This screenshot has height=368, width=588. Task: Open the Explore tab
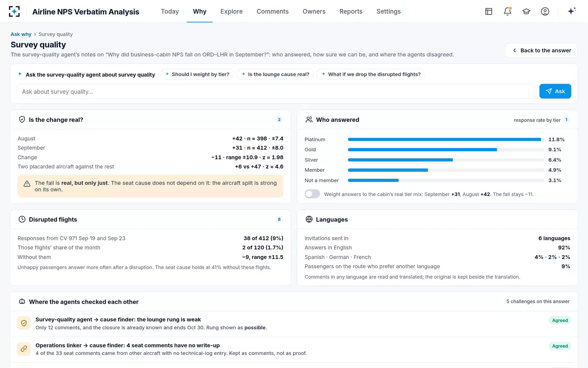click(232, 11)
